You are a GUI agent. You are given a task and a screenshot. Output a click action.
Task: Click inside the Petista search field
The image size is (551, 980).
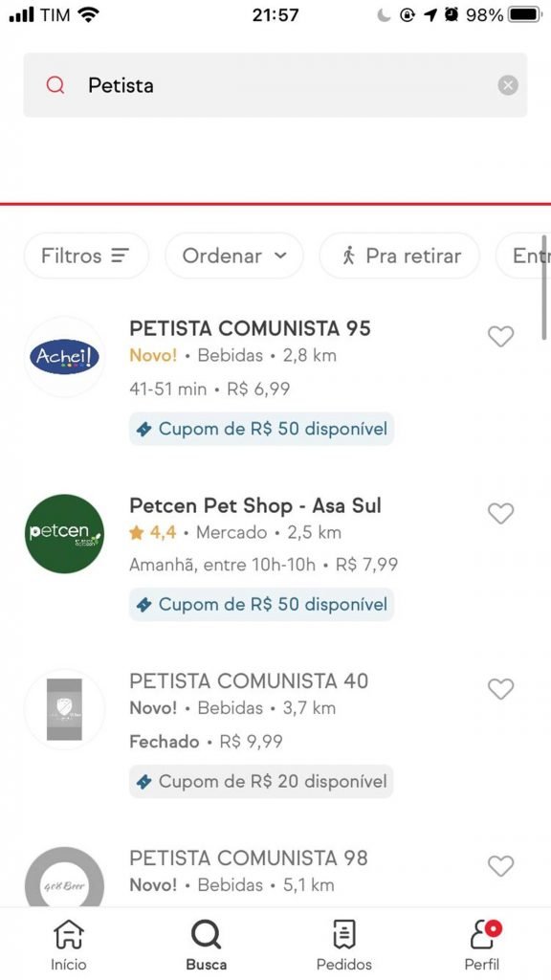coord(275,85)
